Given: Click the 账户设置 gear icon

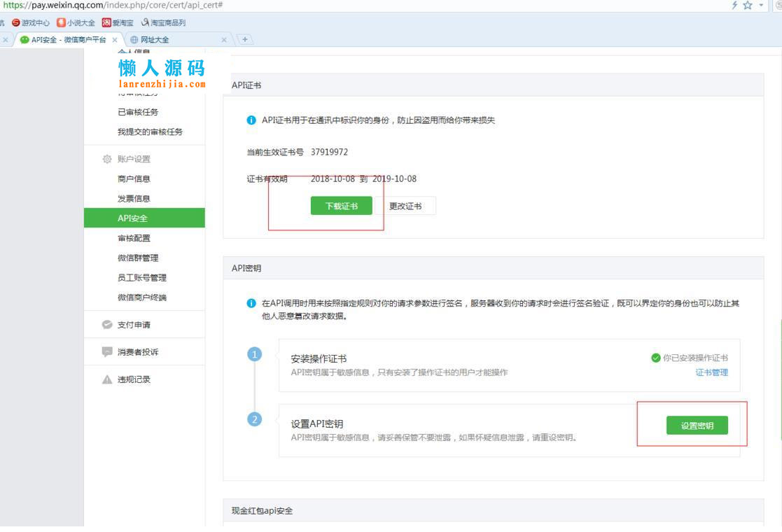Looking at the screenshot, I should tap(106, 159).
